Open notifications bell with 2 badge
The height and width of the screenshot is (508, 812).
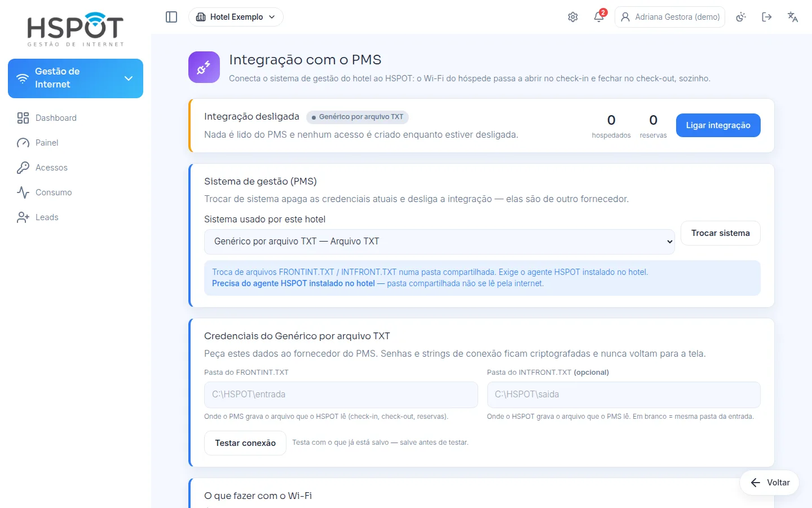[599, 17]
